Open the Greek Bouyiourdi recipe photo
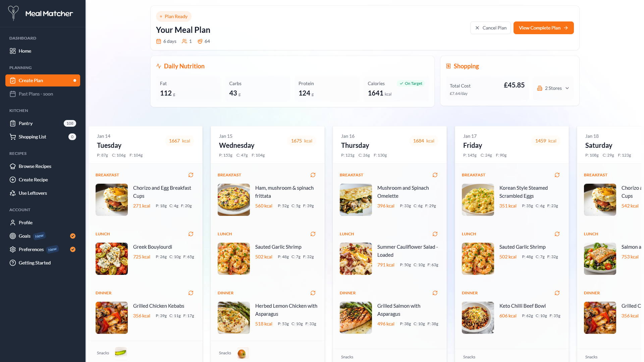Viewport: 644px width, 362px height. [x=112, y=259]
